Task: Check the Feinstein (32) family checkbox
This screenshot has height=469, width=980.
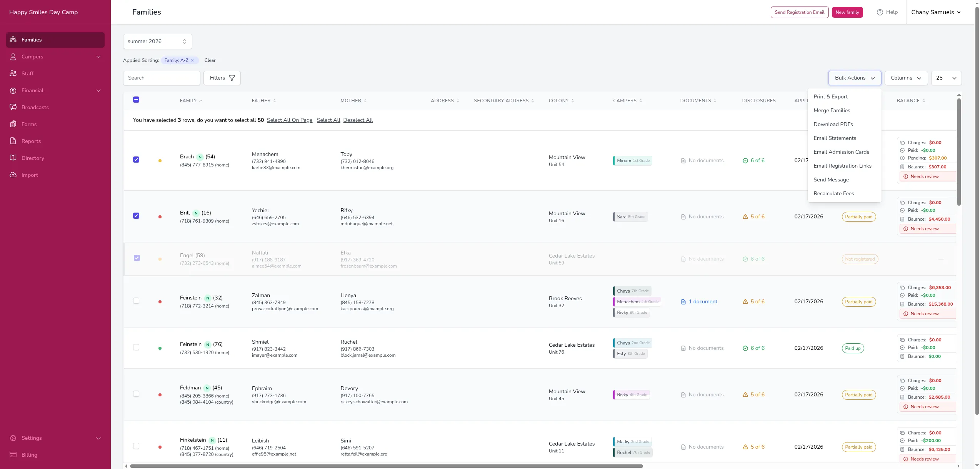Action: [x=136, y=301]
